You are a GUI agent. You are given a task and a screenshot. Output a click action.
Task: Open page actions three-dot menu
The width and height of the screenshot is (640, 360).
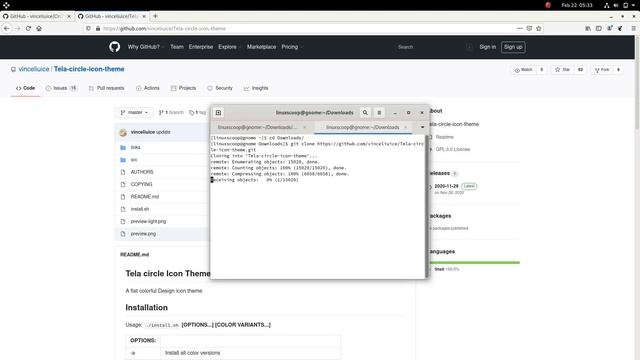(x=520, y=28)
